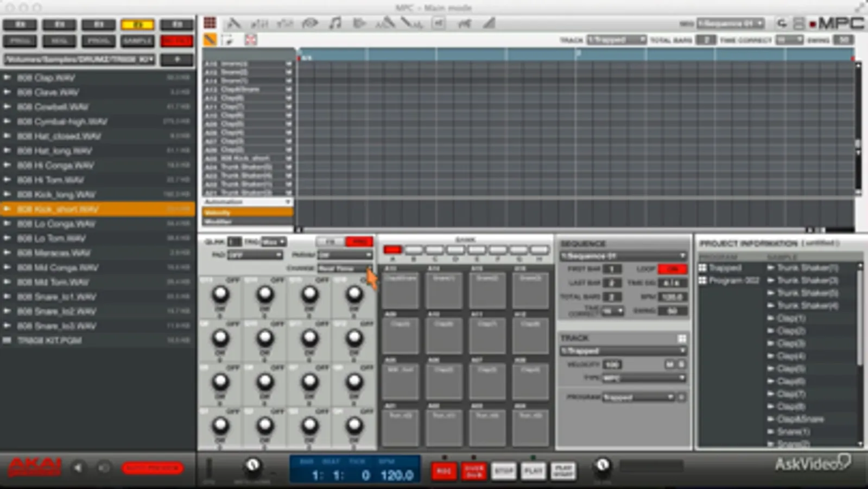Select the yellow highlighted browser tab
Image resolution: width=868 pixels, height=489 pixels.
click(137, 24)
